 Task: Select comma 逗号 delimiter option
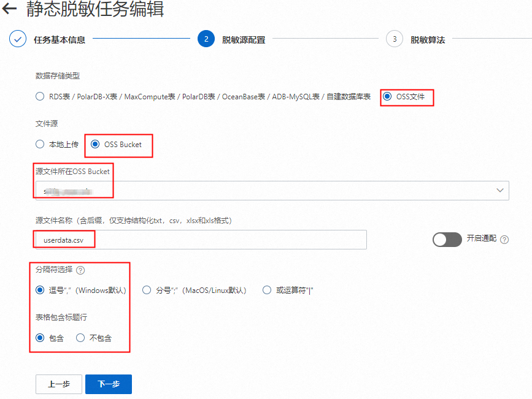pos(40,290)
